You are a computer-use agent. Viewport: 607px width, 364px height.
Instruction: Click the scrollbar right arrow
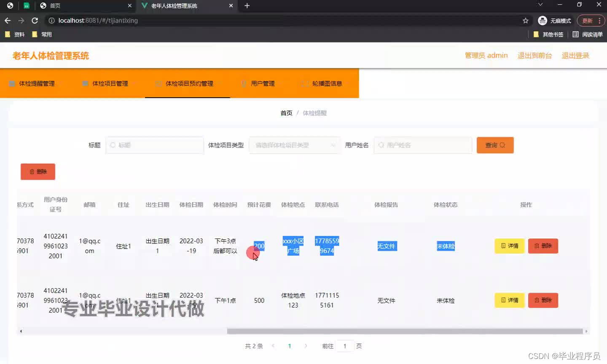click(x=586, y=331)
